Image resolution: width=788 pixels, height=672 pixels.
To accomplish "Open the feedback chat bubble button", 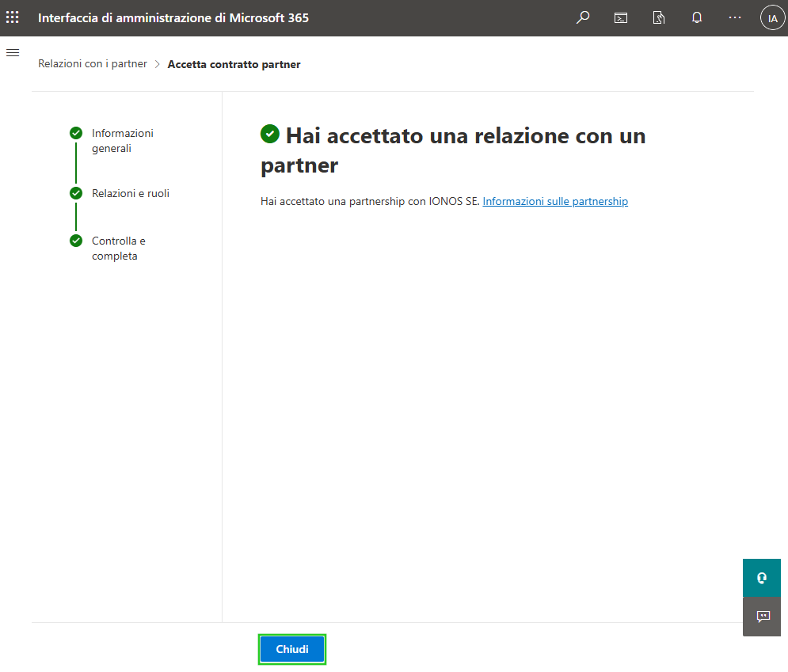I will [x=762, y=617].
